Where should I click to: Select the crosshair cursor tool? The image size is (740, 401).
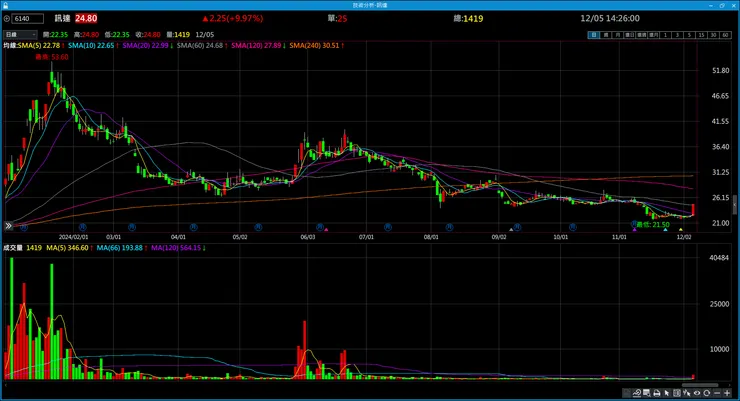[687, 393]
